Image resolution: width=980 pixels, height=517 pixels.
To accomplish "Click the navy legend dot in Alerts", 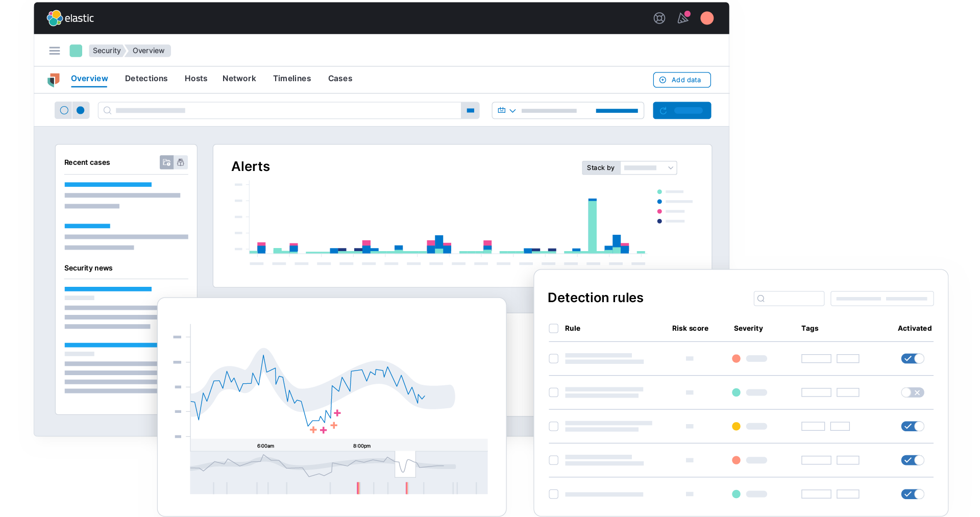I will 659,221.
